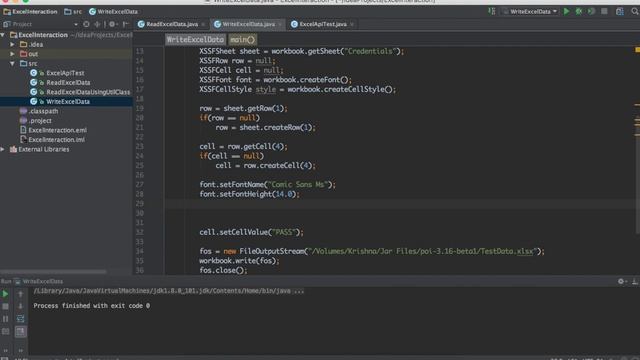Open ExcelApiTest in the project tree
The width and height of the screenshot is (640, 360).
(65, 73)
